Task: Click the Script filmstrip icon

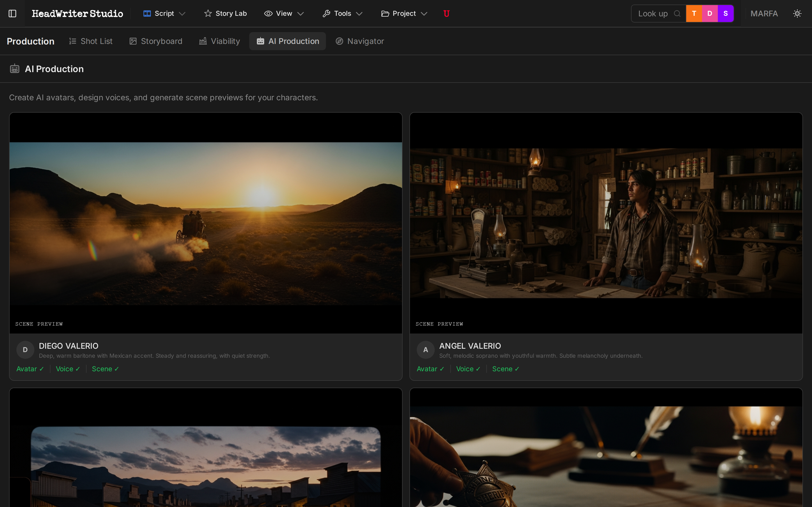Action: pos(147,14)
